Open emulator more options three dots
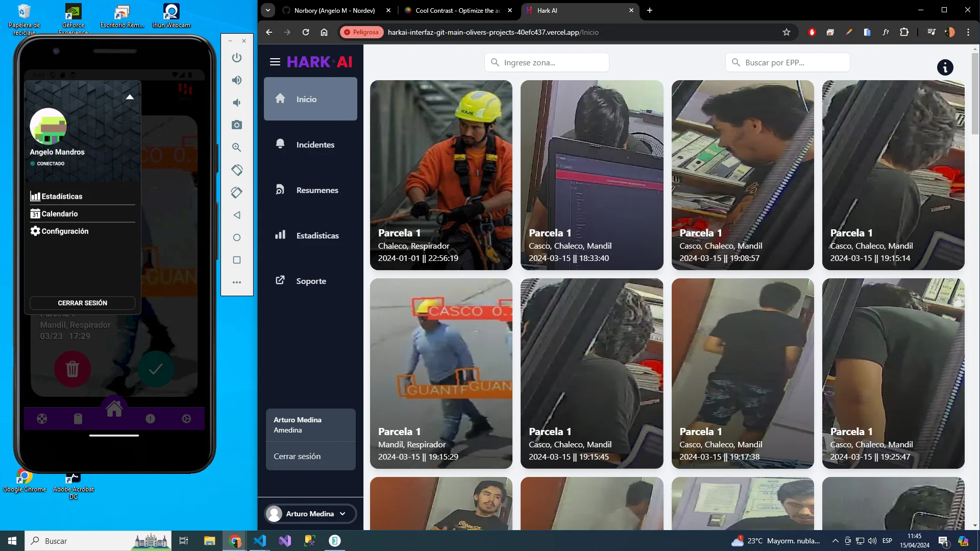980x551 pixels. (237, 282)
